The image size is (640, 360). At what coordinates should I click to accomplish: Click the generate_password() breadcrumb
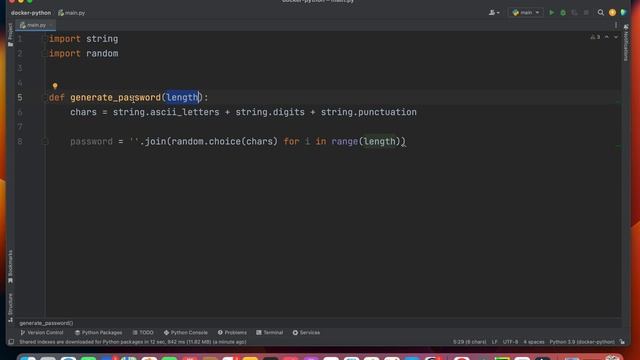coord(46,323)
